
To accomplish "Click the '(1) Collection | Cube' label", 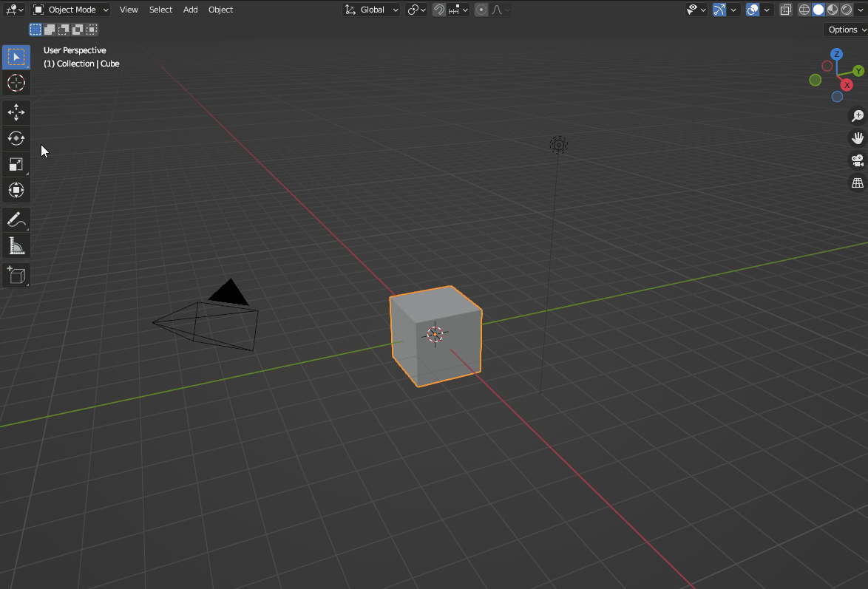I will coord(81,64).
